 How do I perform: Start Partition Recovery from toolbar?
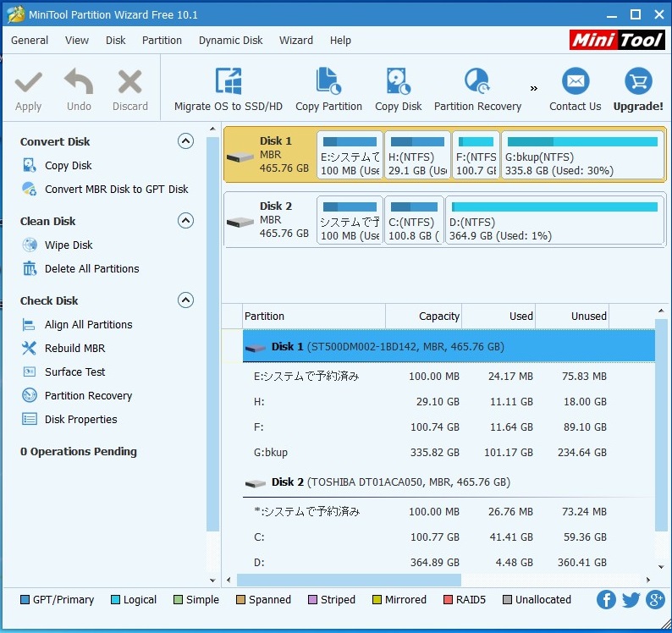coord(477,90)
